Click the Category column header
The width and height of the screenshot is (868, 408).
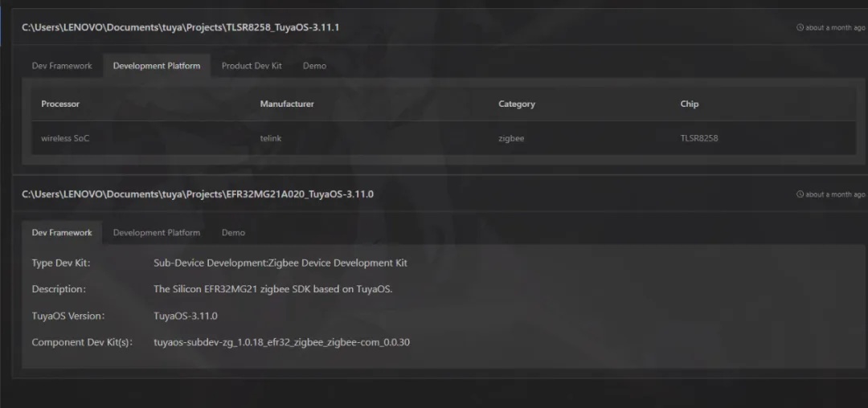pos(517,104)
